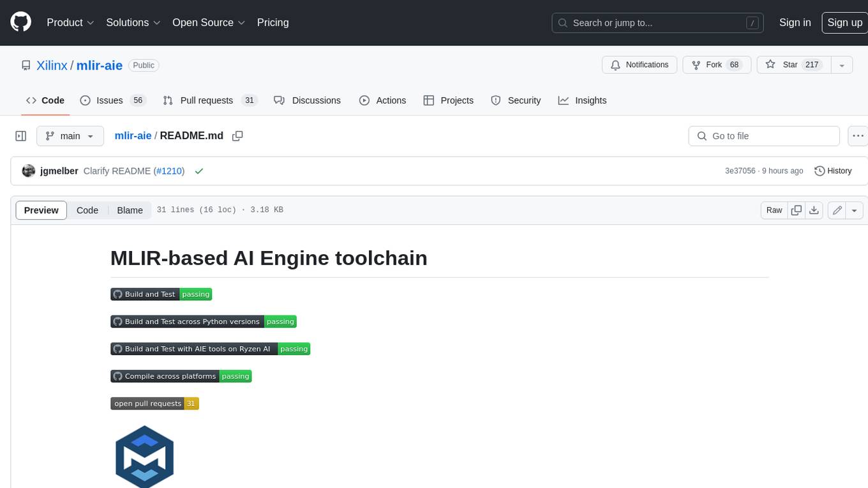Star the repository

tap(793, 65)
